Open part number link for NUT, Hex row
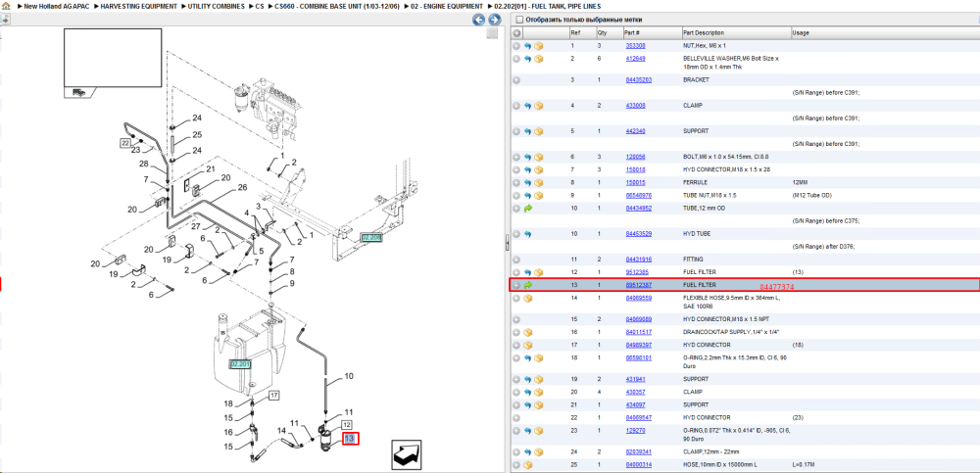 [x=635, y=46]
